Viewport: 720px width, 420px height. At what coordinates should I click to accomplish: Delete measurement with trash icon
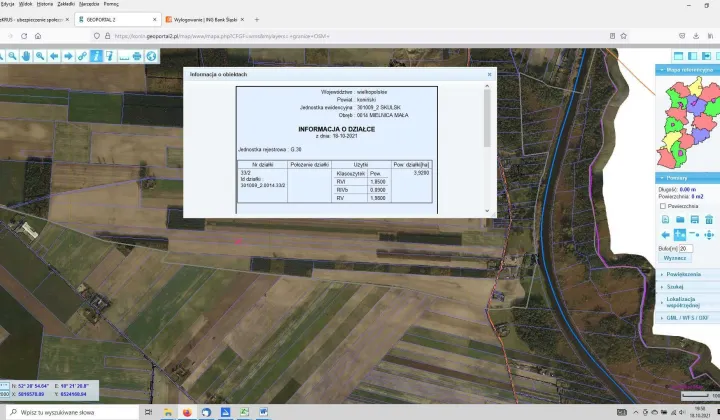point(709,219)
